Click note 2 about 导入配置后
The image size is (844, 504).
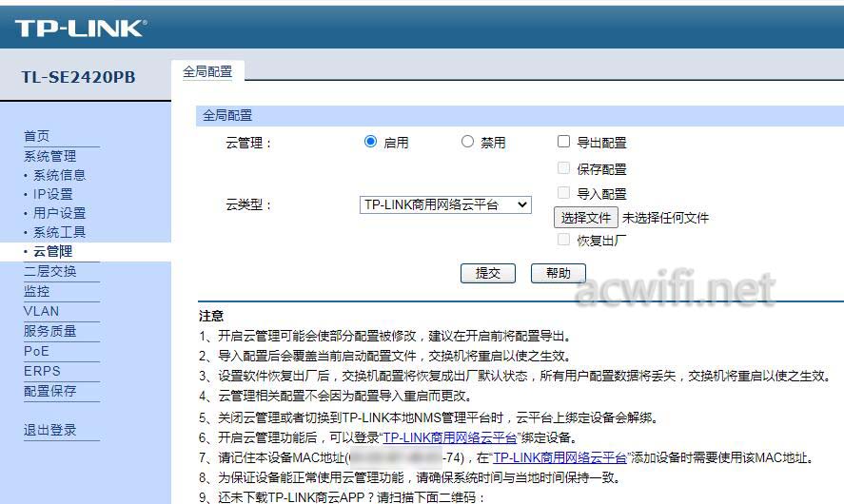pyautogui.click(x=385, y=356)
